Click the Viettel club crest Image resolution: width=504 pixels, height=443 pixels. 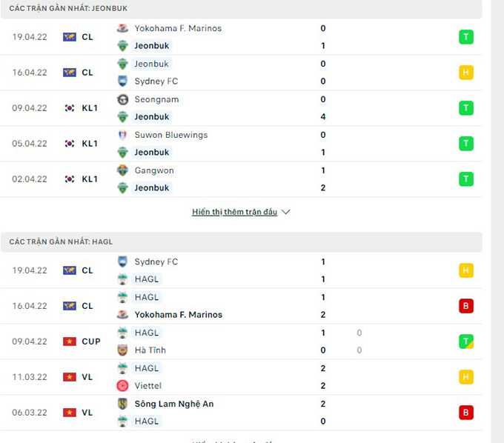click(123, 386)
